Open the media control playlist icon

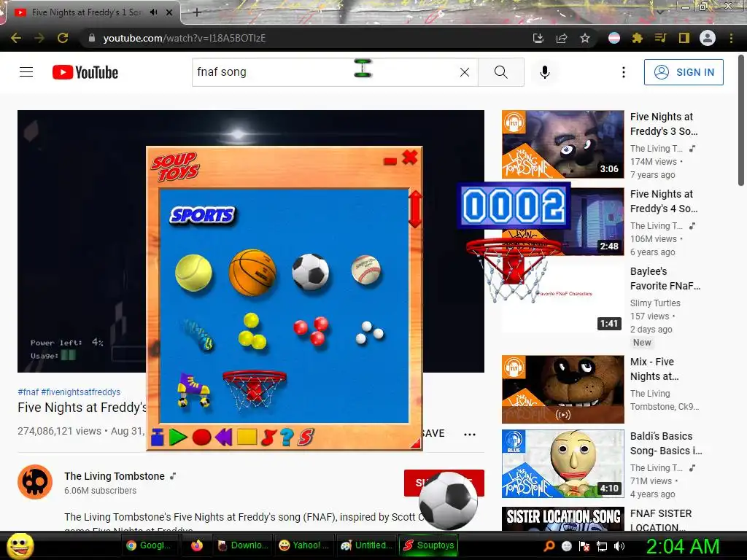pos(661,38)
